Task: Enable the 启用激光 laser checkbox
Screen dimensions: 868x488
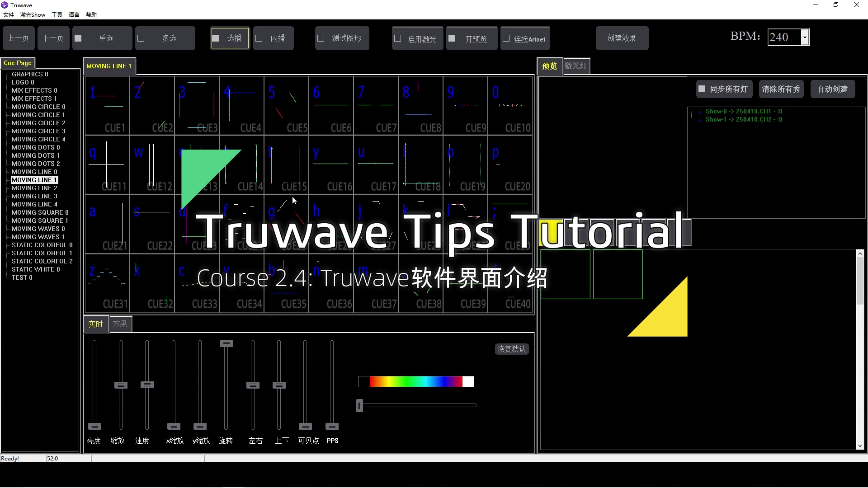Action: [x=398, y=39]
